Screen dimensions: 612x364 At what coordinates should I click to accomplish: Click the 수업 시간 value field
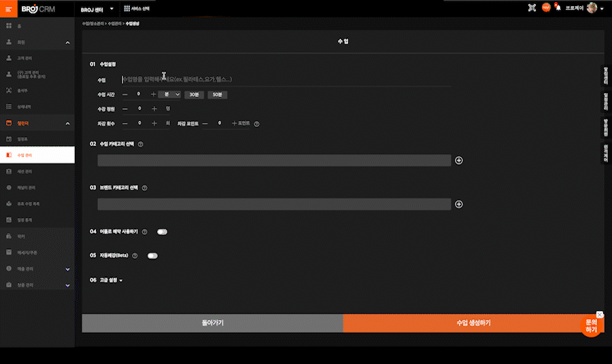[139, 94]
